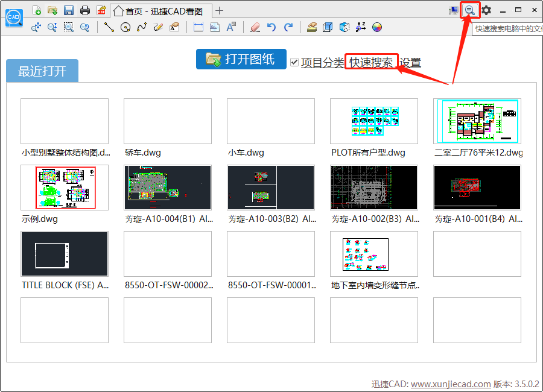This screenshot has width=543, height=392.
Task: Click the PLOT所有户型.dwg file name
Action: (368, 153)
